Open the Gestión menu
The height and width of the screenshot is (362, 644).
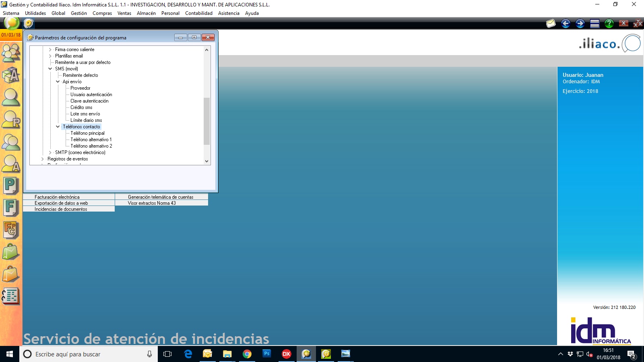(x=79, y=13)
